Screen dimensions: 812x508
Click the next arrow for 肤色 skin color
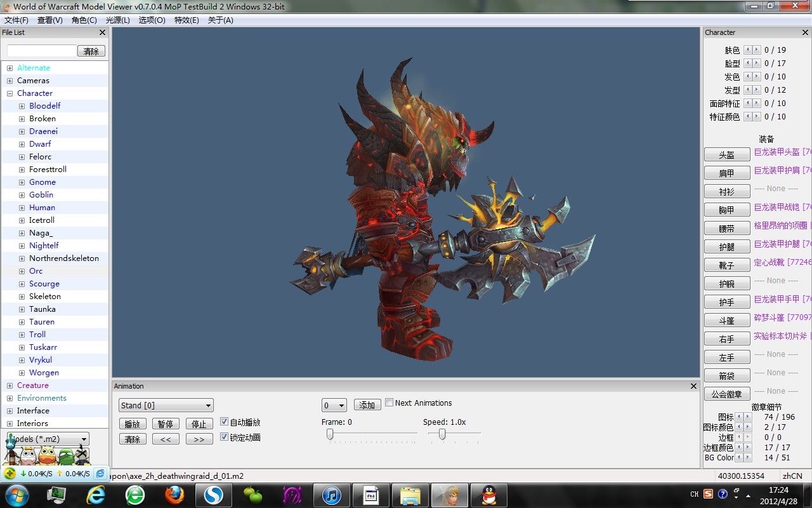point(757,50)
